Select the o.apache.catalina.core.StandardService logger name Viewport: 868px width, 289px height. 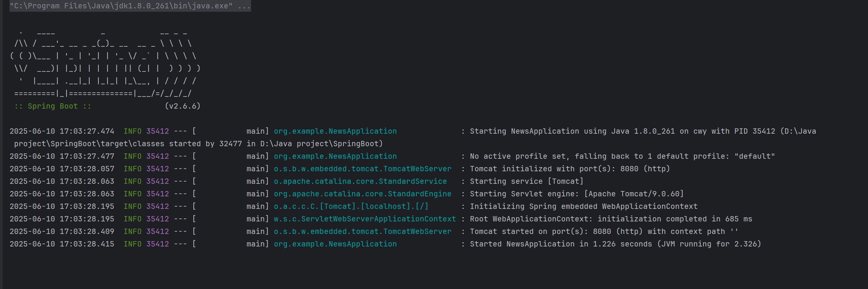pos(360,181)
